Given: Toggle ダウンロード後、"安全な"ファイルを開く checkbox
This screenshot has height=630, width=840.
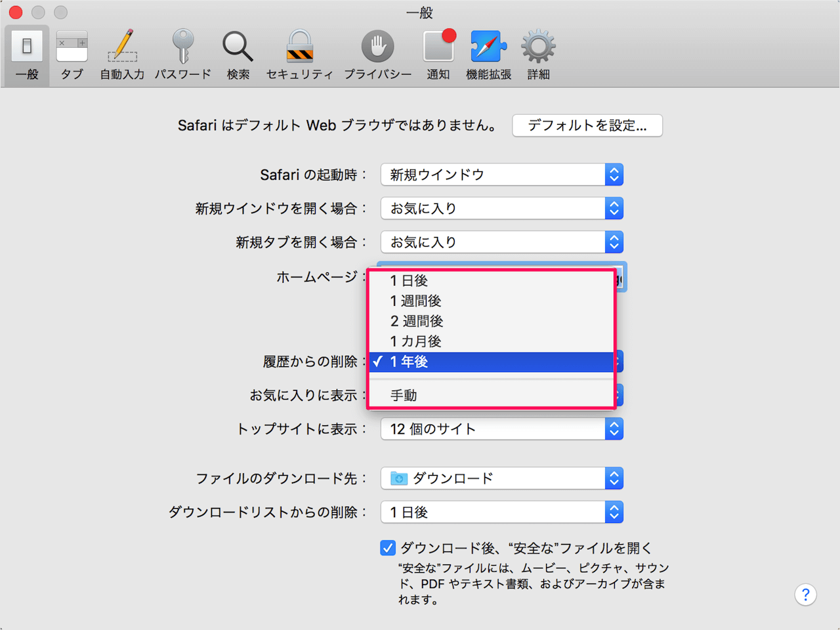Looking at the screenshot, I should pyautogui.click(x=388, y=548).
